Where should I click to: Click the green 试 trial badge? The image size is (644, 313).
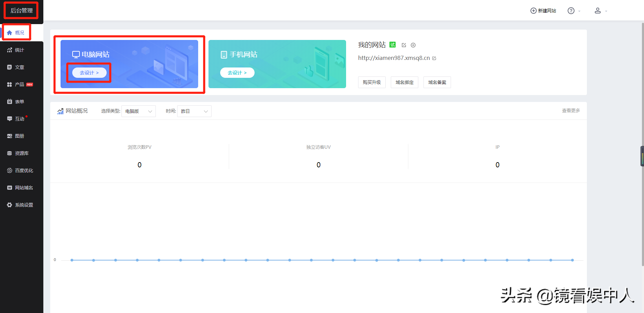click(x=393, y=45)
